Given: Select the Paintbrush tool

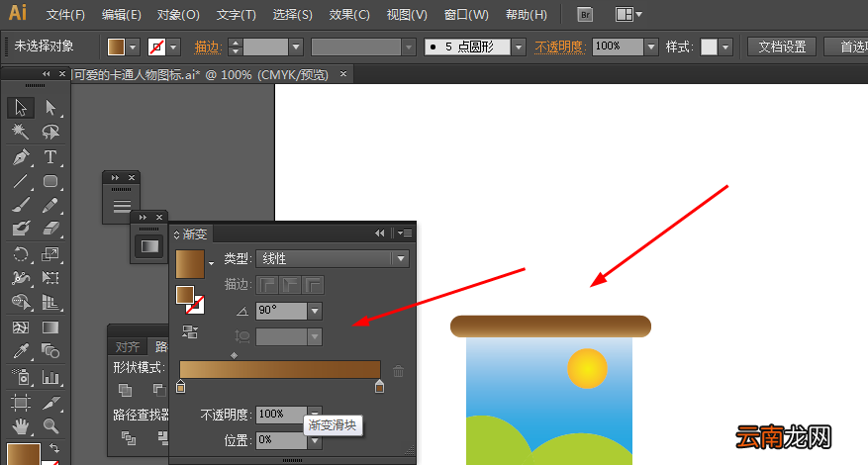Looking at the screenshot, I should (x=21, y=206).
